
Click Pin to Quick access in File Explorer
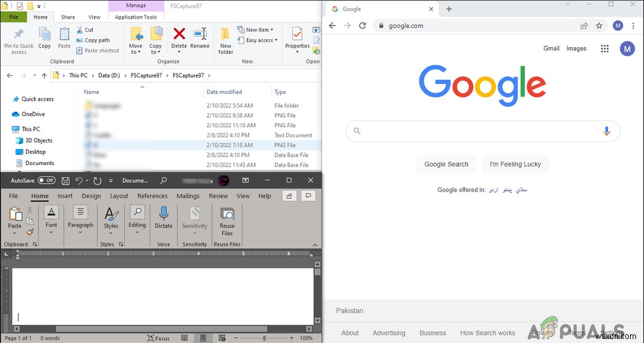pos(19,41)
